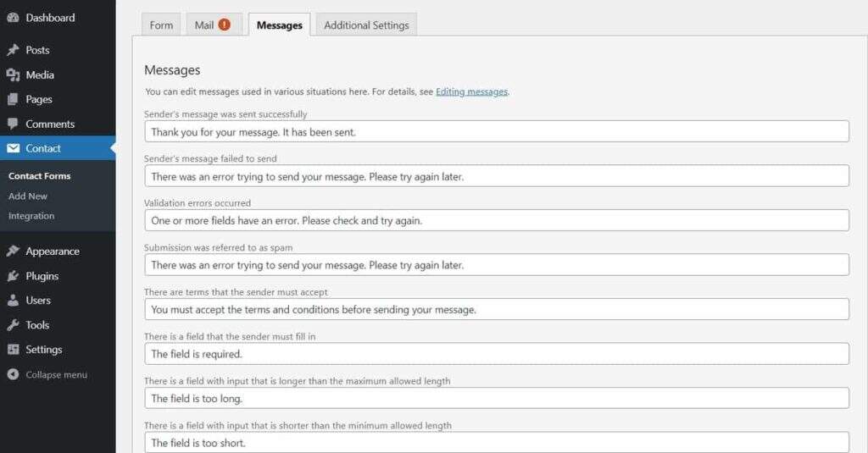Click the message sent successfully text field
The height and width of the screenshot is (453, 868).
(x=496, y=131)
